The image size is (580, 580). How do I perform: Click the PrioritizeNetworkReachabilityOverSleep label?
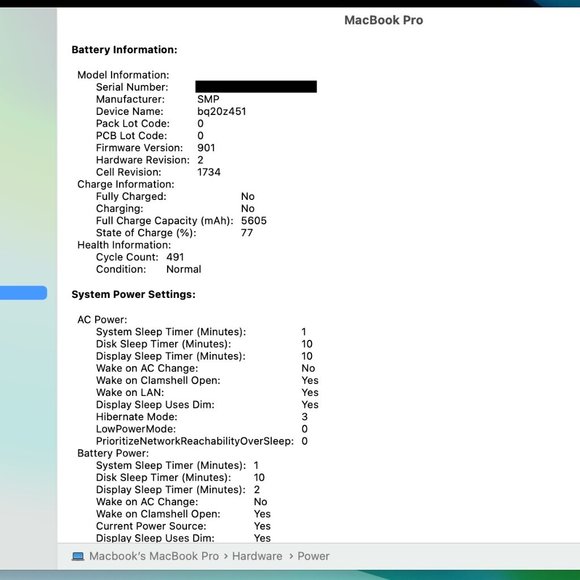click(x=195, y=441)
